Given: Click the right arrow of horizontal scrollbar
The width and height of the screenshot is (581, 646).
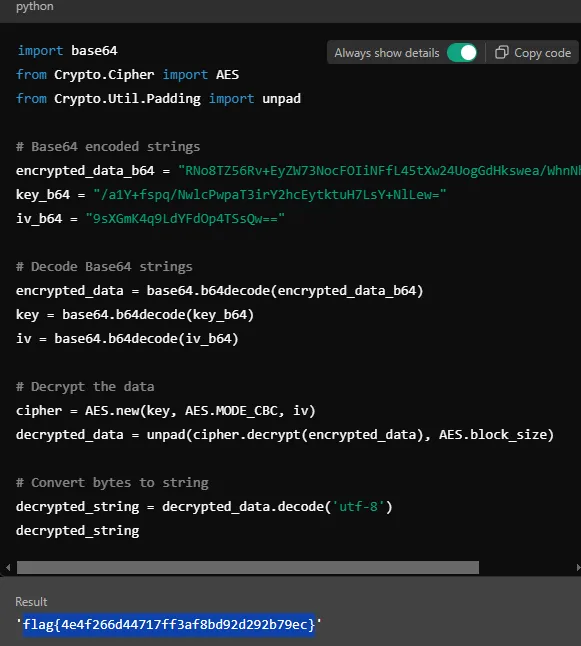Looking at the screenshot, I should [577, 567].
